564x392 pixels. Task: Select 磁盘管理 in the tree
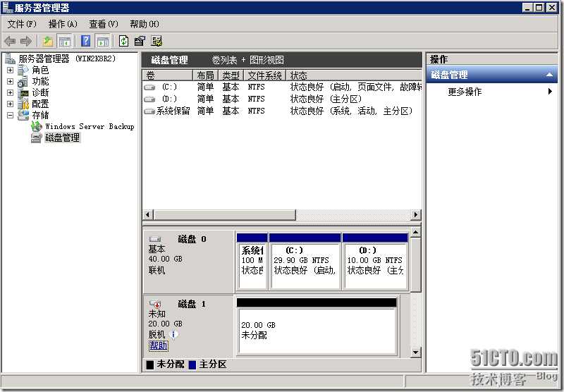point(63,137)
